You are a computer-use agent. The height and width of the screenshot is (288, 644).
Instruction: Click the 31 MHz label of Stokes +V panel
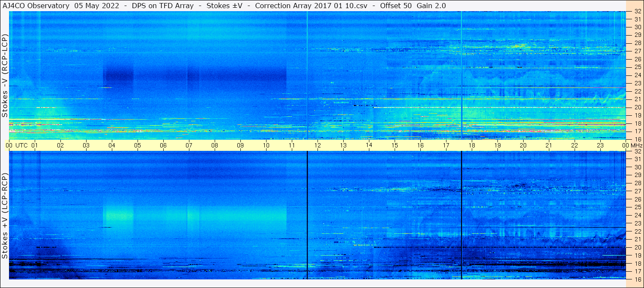tap(638, 159)
